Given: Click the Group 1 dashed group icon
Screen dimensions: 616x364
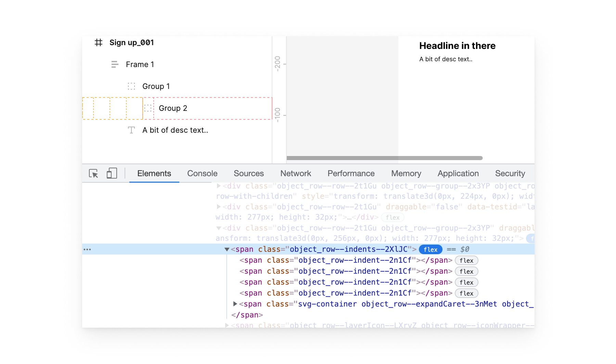Looking at the screenshot, I should pyautogui.click(x=131, y=86).
